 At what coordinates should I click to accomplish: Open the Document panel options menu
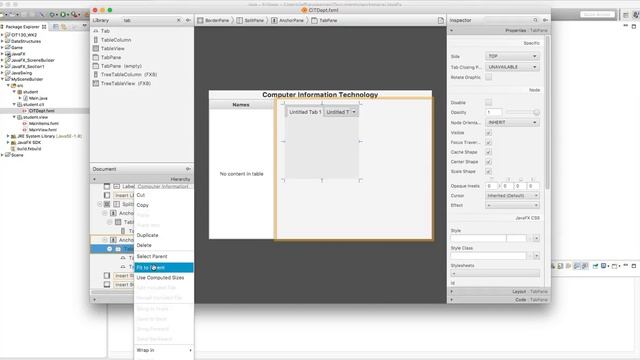[188, 169]
